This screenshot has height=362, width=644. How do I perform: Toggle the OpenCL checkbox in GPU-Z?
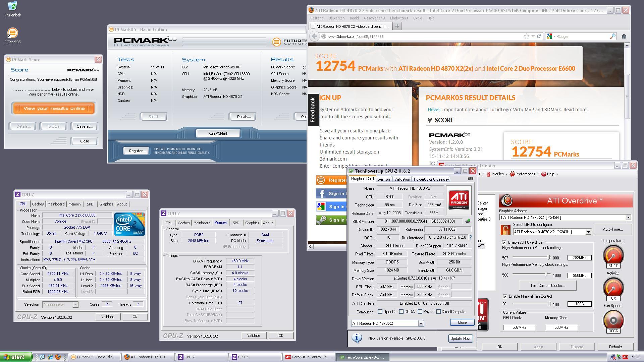(380, 312)
